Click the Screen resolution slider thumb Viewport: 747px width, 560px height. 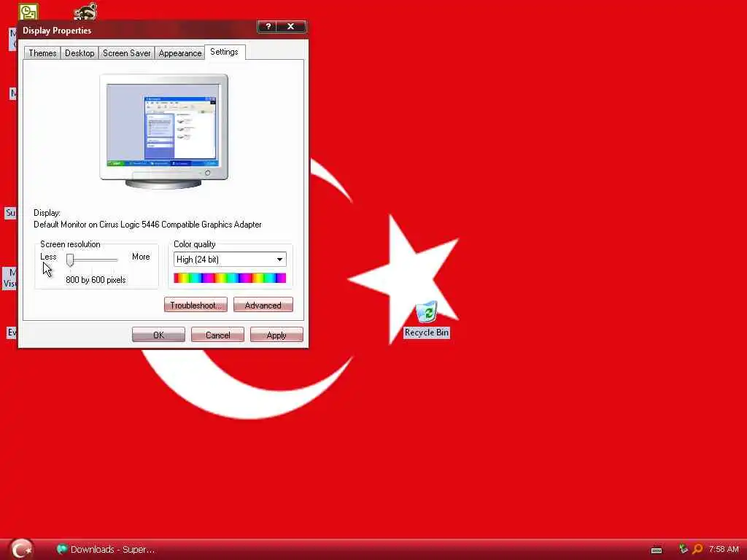pyautogui.click(x=70, y=260)
